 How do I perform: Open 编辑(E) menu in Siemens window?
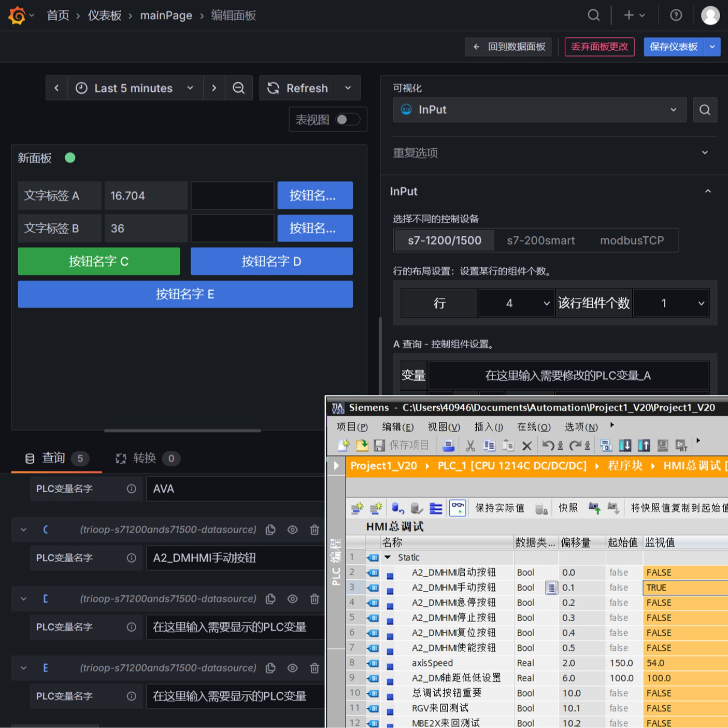398,426
